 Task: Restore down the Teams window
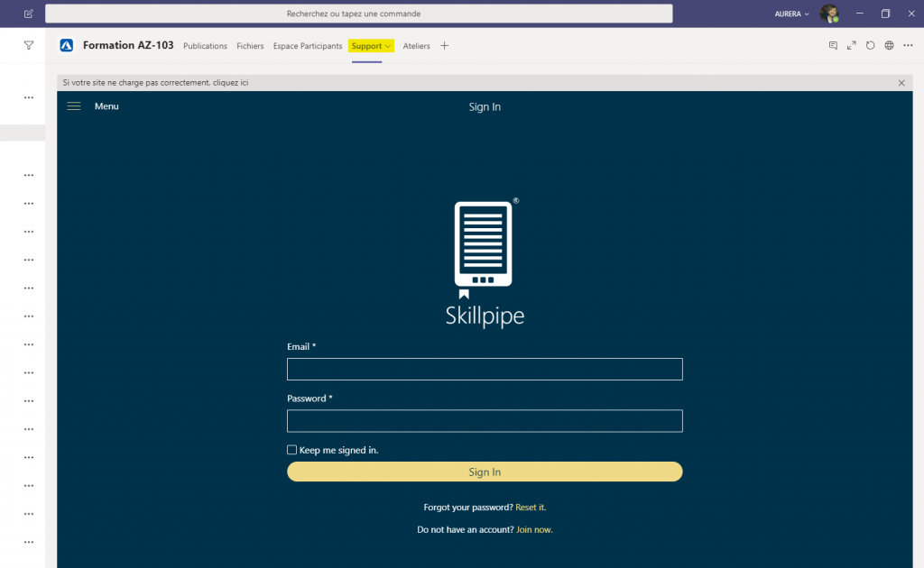click(885, 14)
